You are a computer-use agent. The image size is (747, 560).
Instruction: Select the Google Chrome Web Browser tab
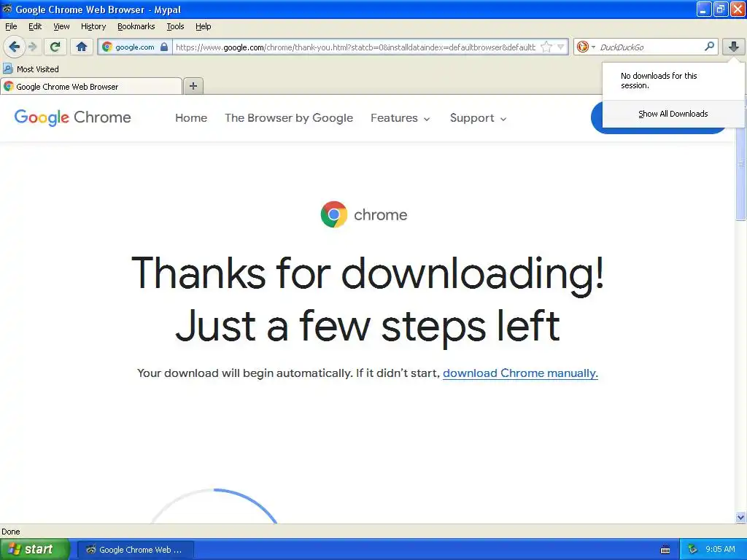(x=91, y=86)
